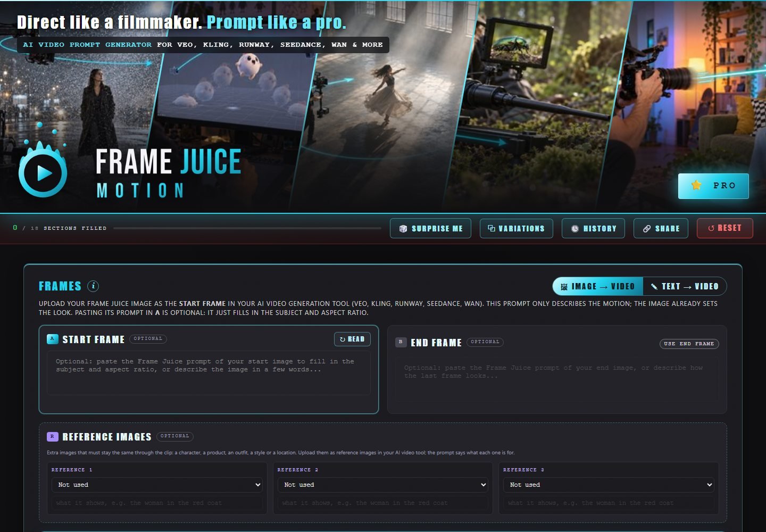Click the Share link chain icon
Screen dimensions: 766x532
coord(647,229)
